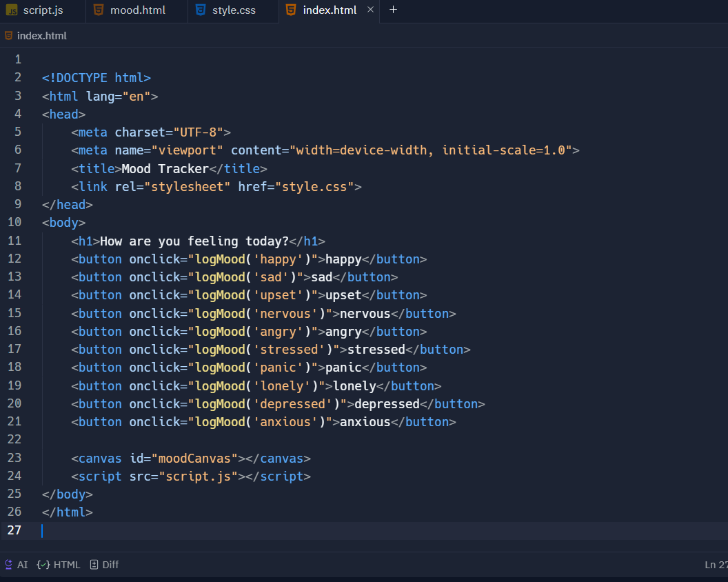Viewport: 728px width, 582px height.
Task: Open the HTML language mode selector
Action: point(59,564)
